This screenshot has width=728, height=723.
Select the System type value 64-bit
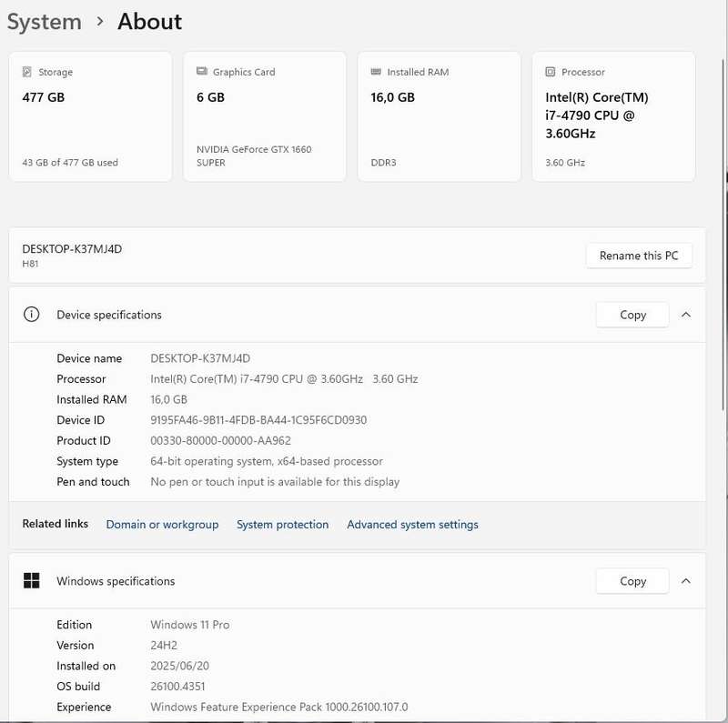click(267, 461)
